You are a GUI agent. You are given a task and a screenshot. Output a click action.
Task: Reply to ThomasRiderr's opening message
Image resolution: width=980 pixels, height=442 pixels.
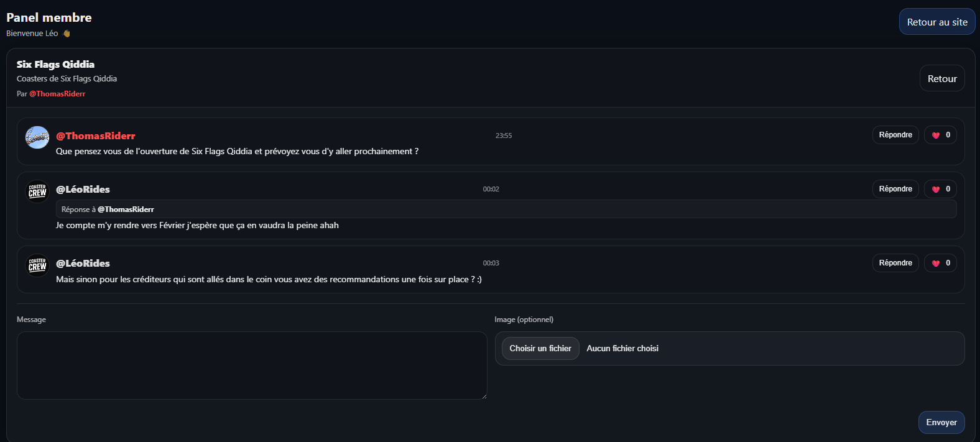point(895,135)
